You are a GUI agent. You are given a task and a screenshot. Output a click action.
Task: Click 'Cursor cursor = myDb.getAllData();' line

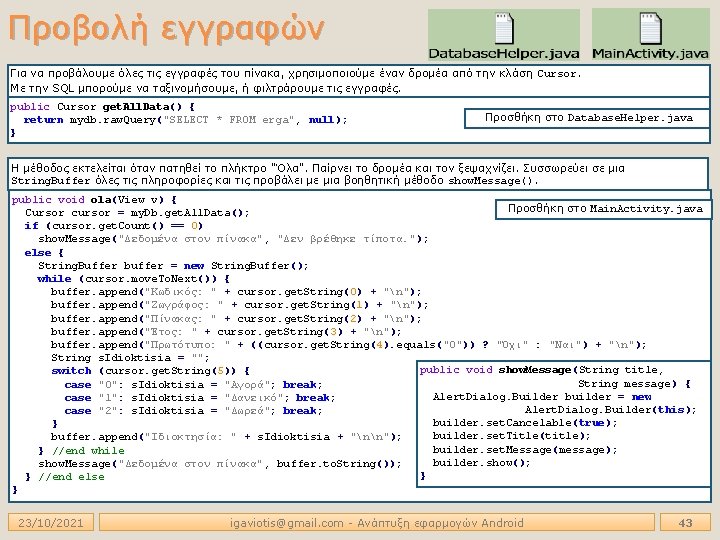point(137,213)
